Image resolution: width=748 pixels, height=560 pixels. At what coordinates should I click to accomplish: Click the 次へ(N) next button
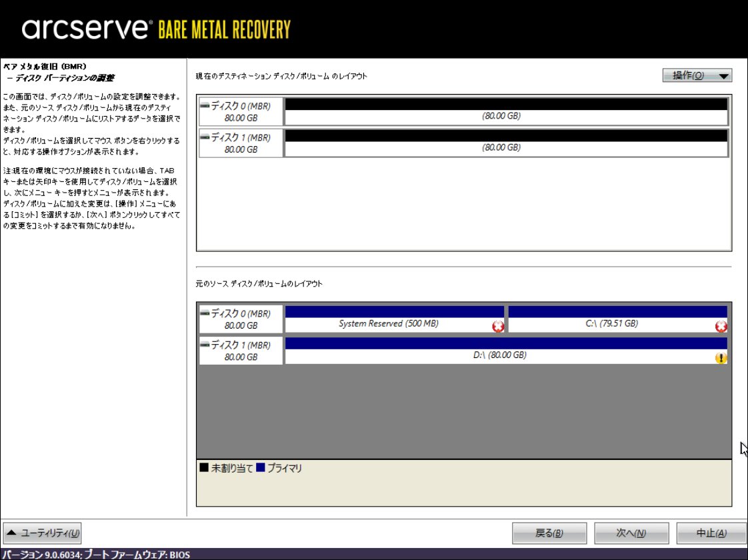[631, 533]
